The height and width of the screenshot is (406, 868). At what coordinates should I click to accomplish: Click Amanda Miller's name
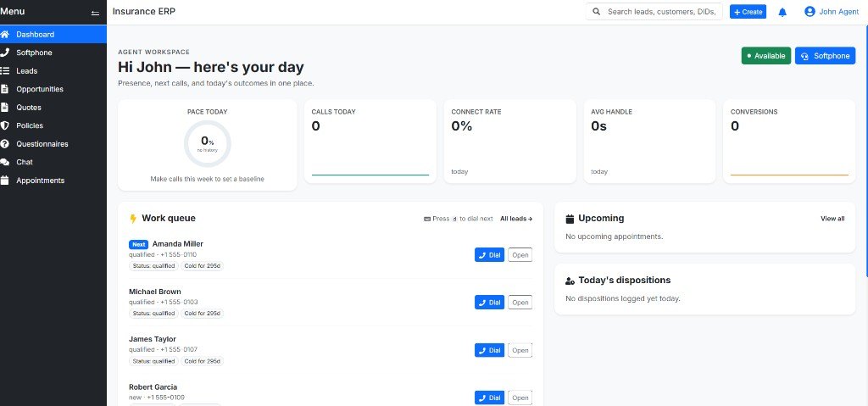(178, 244)
